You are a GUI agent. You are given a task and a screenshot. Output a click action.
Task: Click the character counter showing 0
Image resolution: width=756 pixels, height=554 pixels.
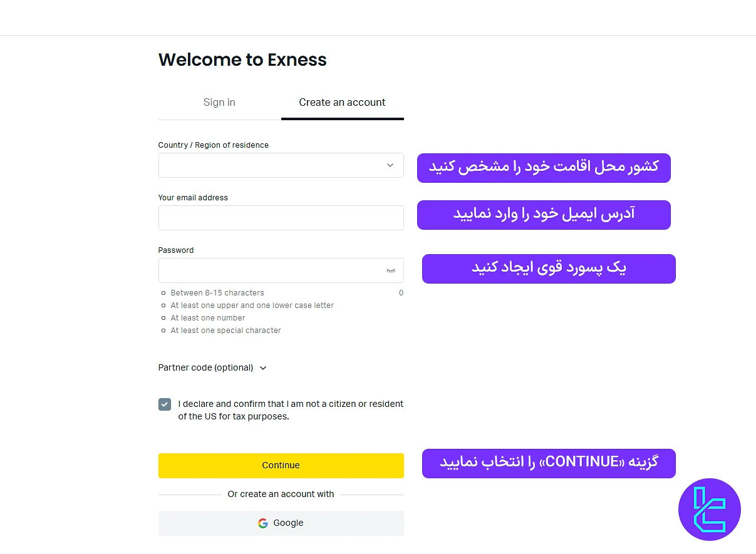401,292
